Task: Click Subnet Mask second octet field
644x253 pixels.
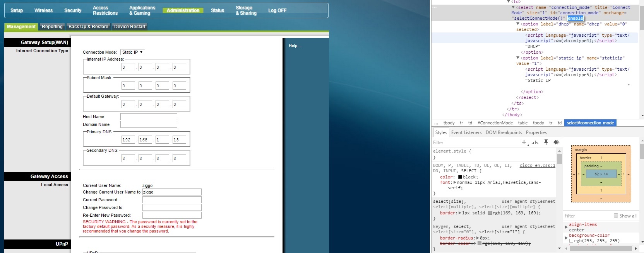Action: 145,86
